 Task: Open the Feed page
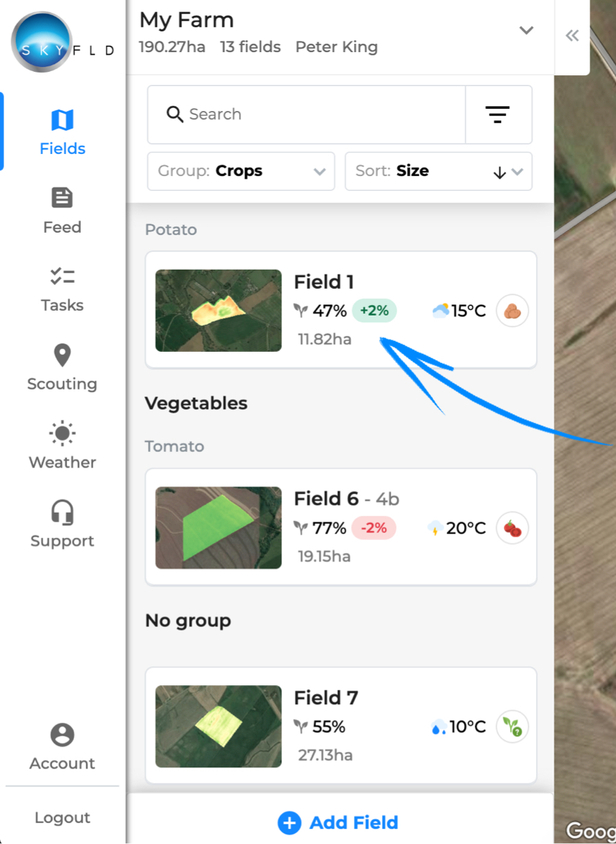tap(62, 211)
